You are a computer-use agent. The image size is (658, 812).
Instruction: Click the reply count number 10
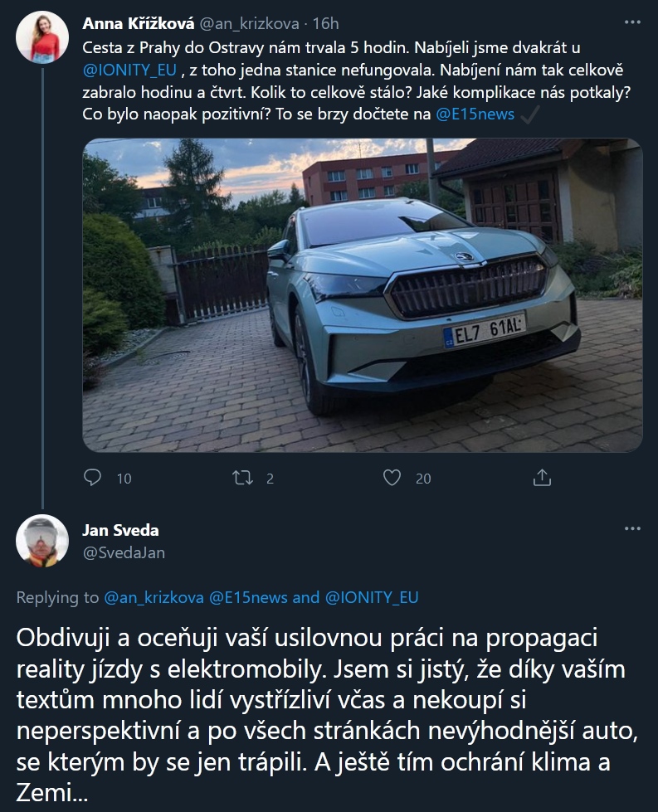point(124,479)
